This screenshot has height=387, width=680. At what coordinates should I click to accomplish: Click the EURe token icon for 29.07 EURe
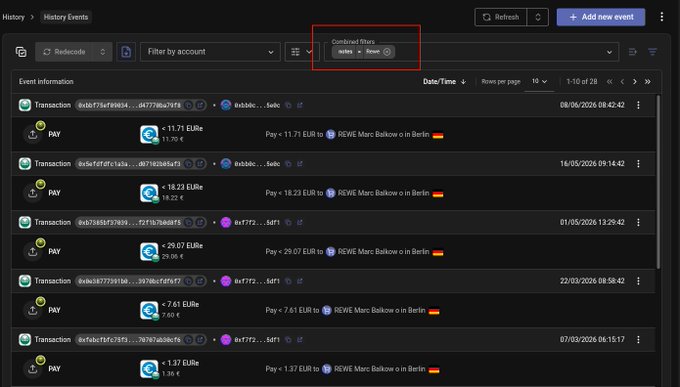149,252
